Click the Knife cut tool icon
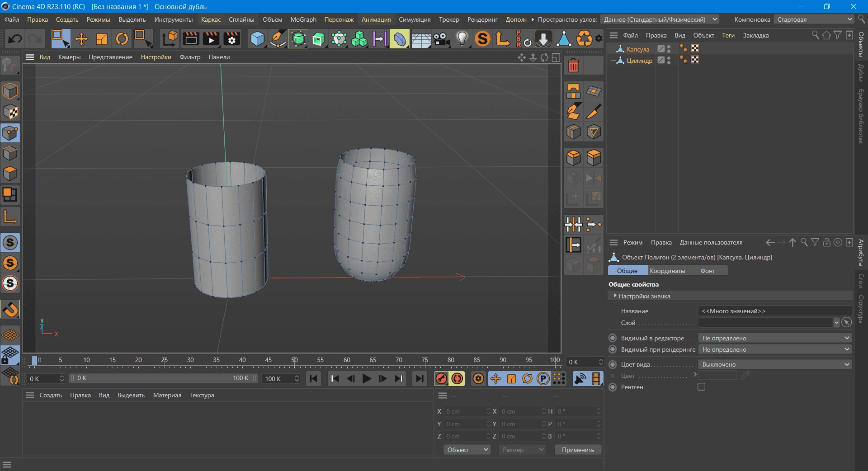This screenshot has width=868, height=471. [594, 111]
